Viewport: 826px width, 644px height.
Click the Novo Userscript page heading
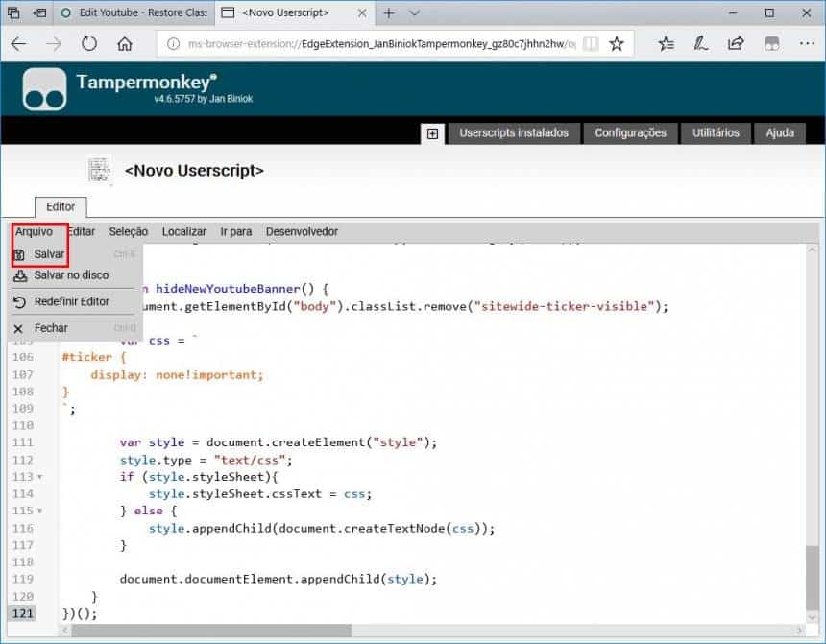(x=194, y=171)
